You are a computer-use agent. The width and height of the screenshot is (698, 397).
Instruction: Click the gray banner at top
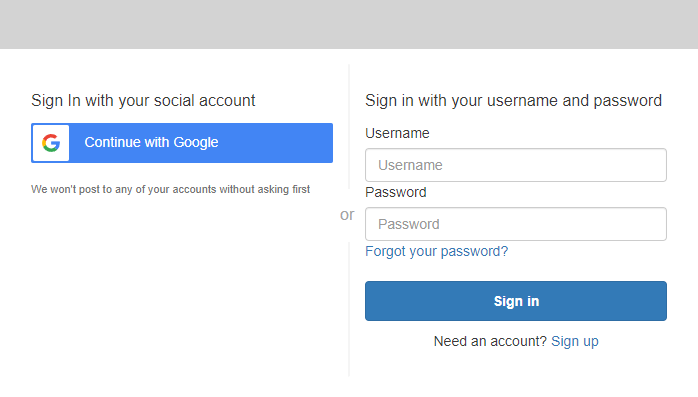pyautogui.click(x=349, y=24)
